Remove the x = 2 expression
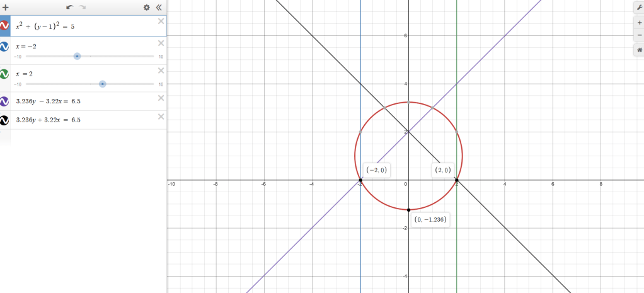644x293 pixels. 161,71
